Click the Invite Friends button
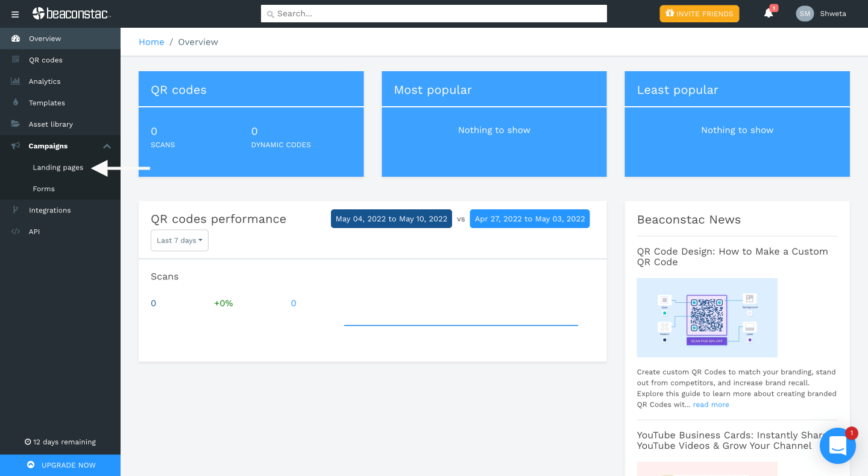868x476 pixels. [699, 13]
